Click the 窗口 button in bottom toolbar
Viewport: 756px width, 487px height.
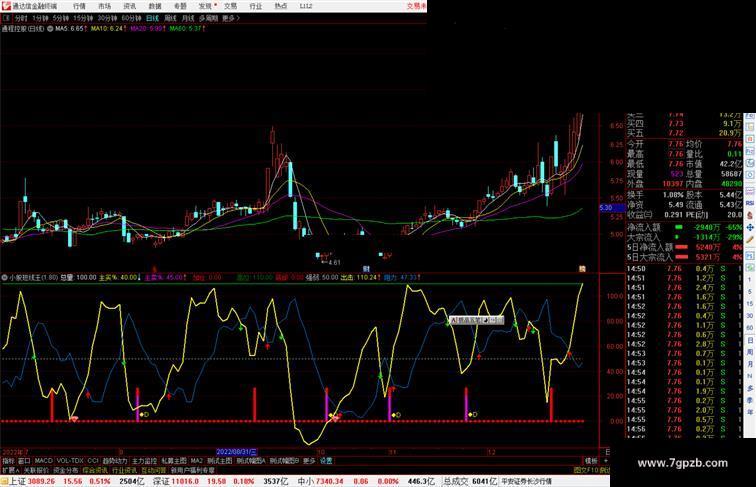pos(24,461)
